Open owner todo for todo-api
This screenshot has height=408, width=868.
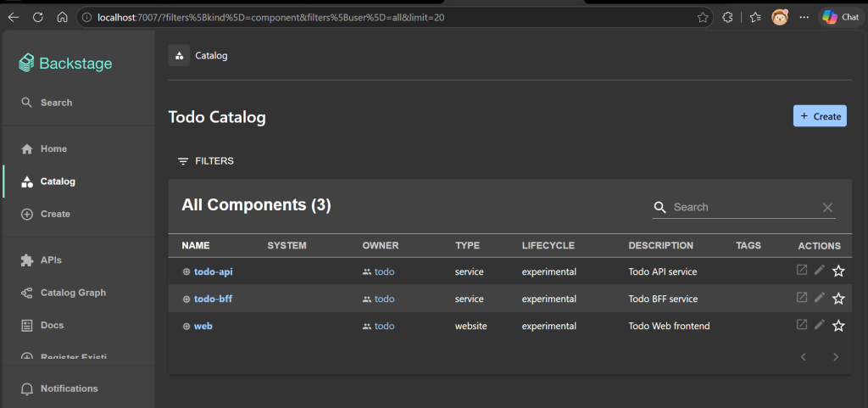[384, 271]
